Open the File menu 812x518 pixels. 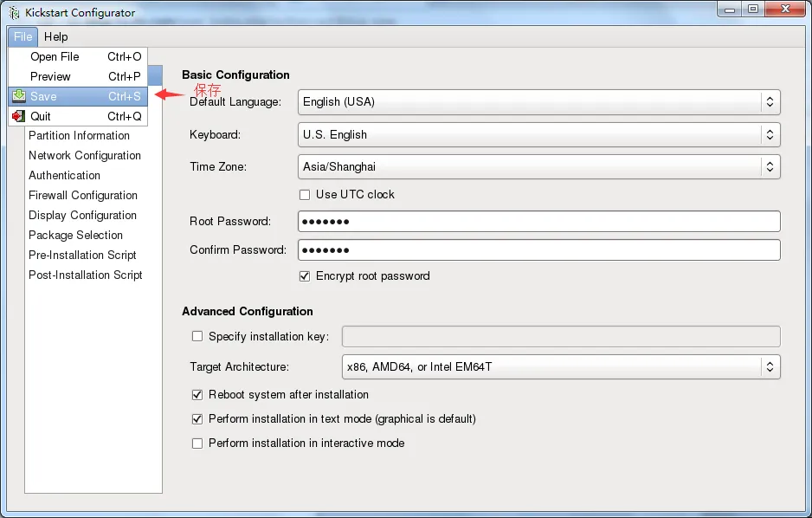coord(23,36)
